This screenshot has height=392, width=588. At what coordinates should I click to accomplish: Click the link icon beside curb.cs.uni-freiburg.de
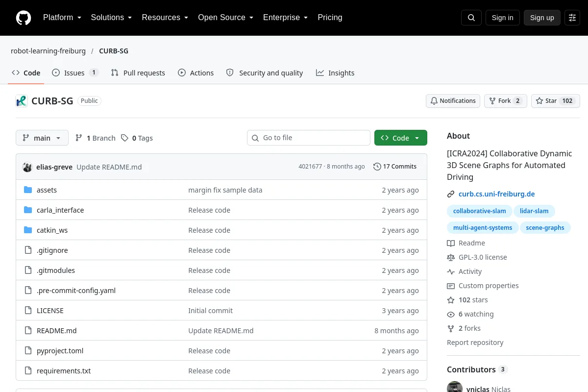(451, 194)
